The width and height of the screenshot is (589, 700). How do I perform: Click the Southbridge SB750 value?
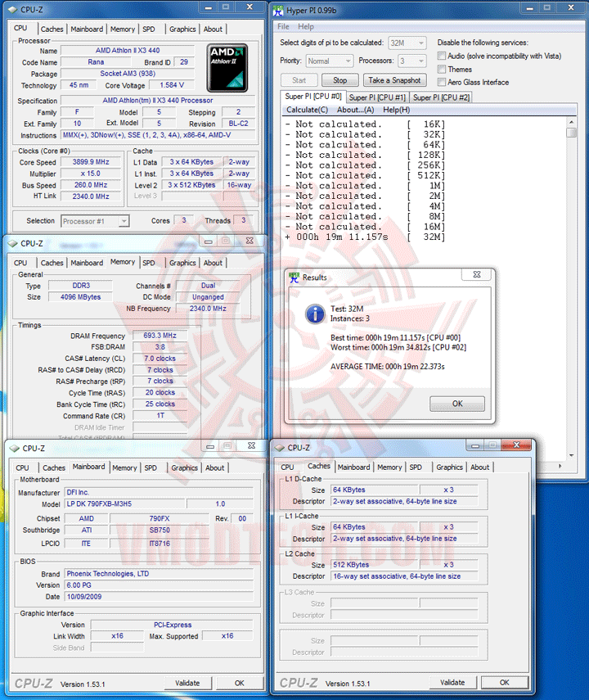(x=160, y=531)
